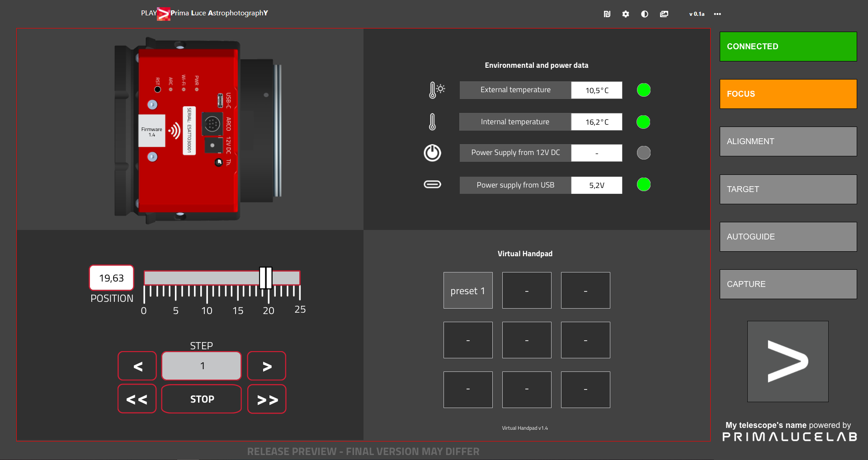Open the AUTOGUIDE section
Viewport: 868px width, 460px height.
(x=788, y=237)
